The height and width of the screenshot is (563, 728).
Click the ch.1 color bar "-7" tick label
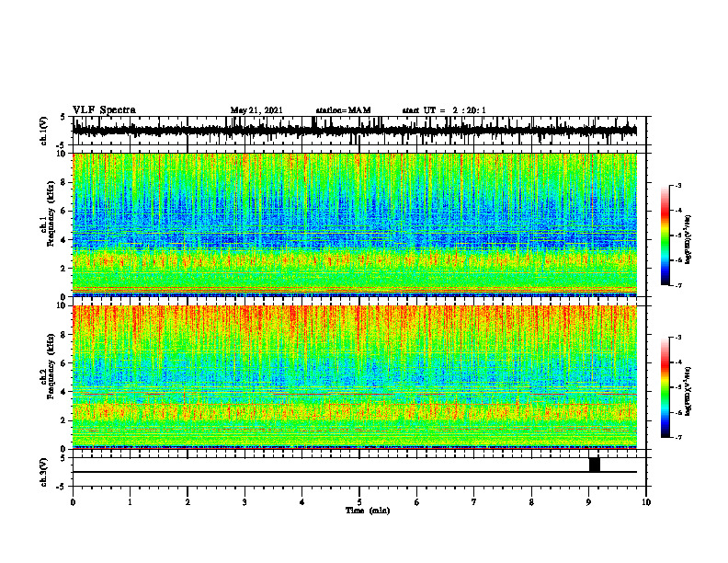coord(678,285)
